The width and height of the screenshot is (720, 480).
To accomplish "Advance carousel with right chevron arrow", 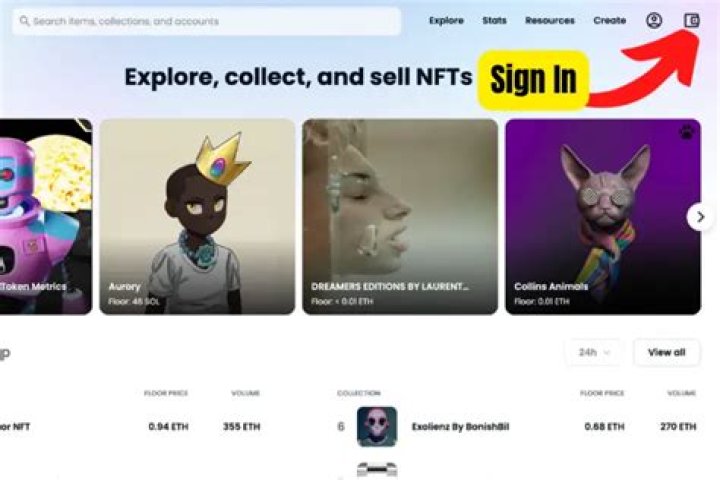I will pos(700,217).
